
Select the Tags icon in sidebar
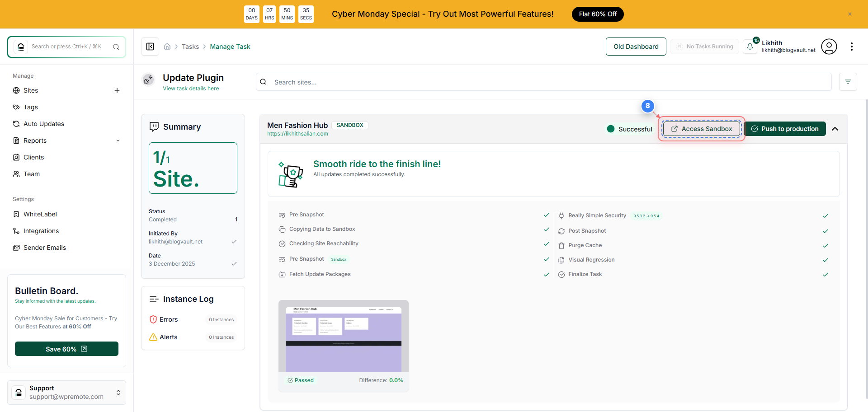tap(16, 107)
